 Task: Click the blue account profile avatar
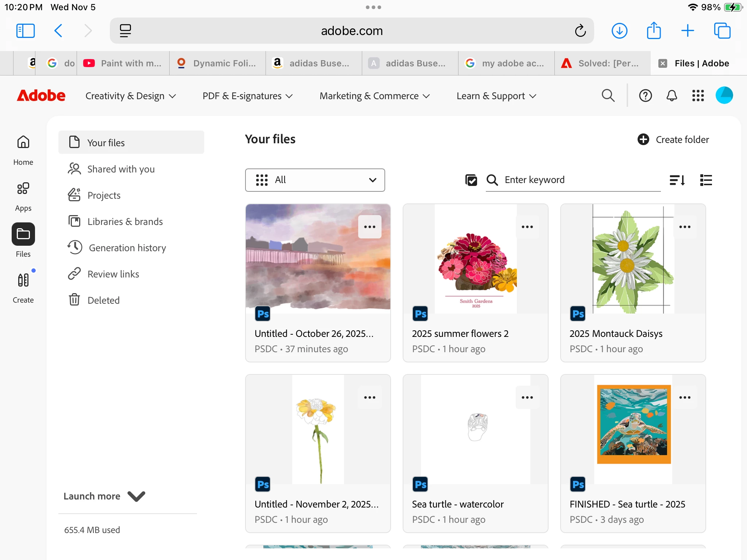(724, 96)
